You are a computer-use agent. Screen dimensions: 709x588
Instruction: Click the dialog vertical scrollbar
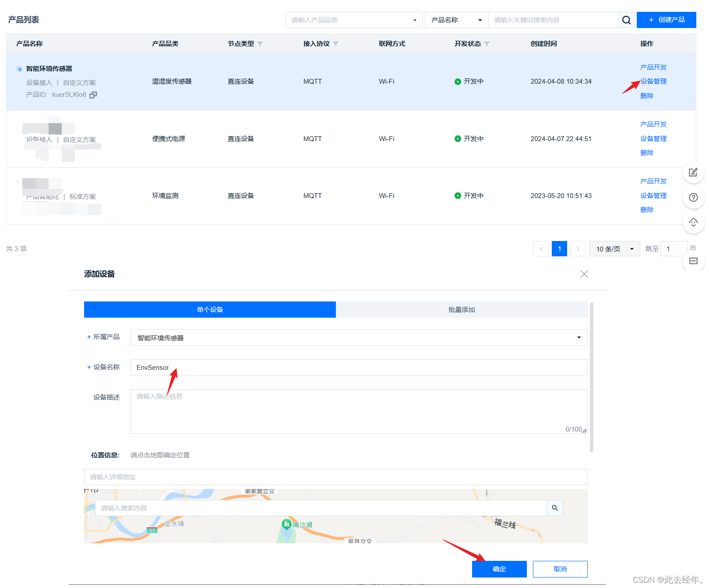pos(592,377)
